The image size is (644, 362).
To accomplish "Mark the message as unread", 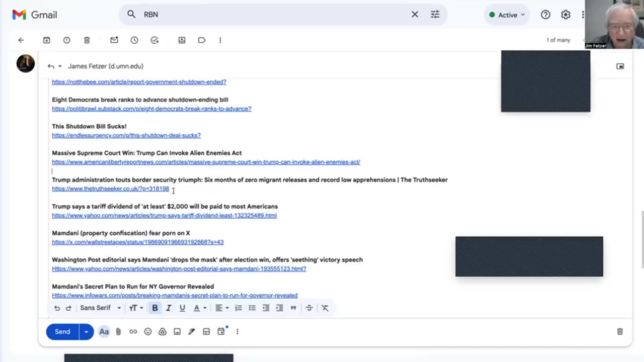I will [x=114, y=40].
